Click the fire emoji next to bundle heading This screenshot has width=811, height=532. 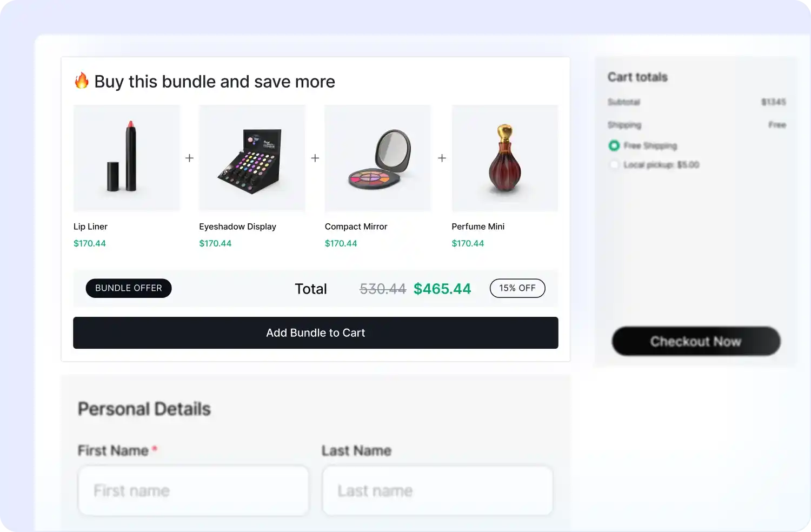pyautogui.click(x=82, y=81)
